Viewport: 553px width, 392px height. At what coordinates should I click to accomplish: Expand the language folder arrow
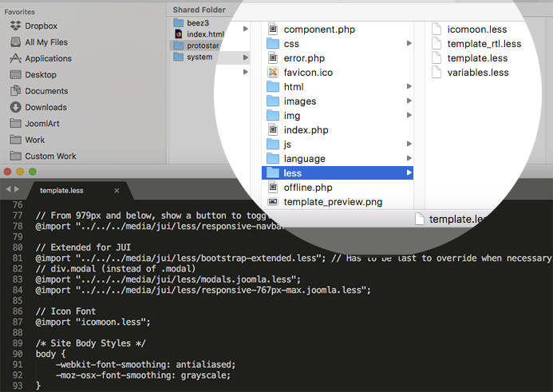click(x=409, y=159)
